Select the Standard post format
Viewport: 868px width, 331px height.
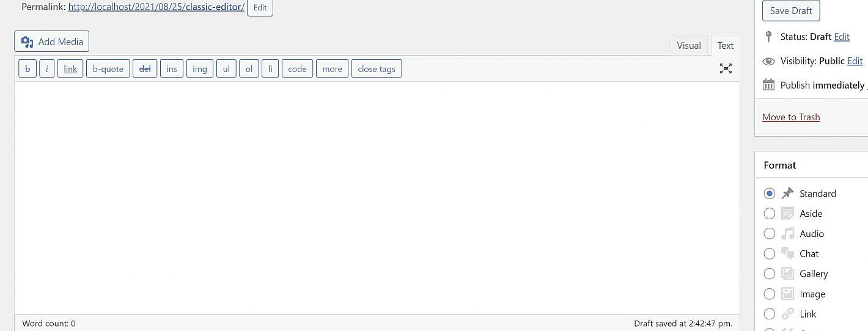click(769, 194)
